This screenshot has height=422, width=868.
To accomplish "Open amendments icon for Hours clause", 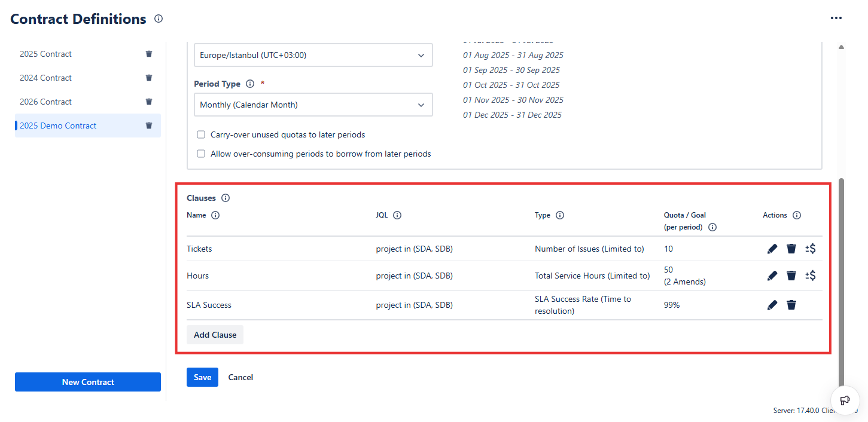I will pyautogui.click(x=811, y=276).
